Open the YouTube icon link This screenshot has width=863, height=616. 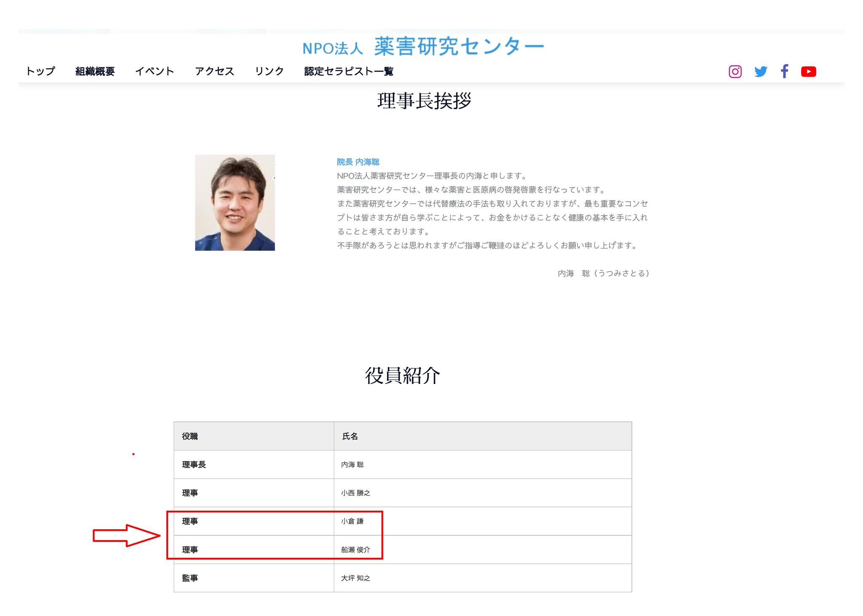(x=808, y=72)
